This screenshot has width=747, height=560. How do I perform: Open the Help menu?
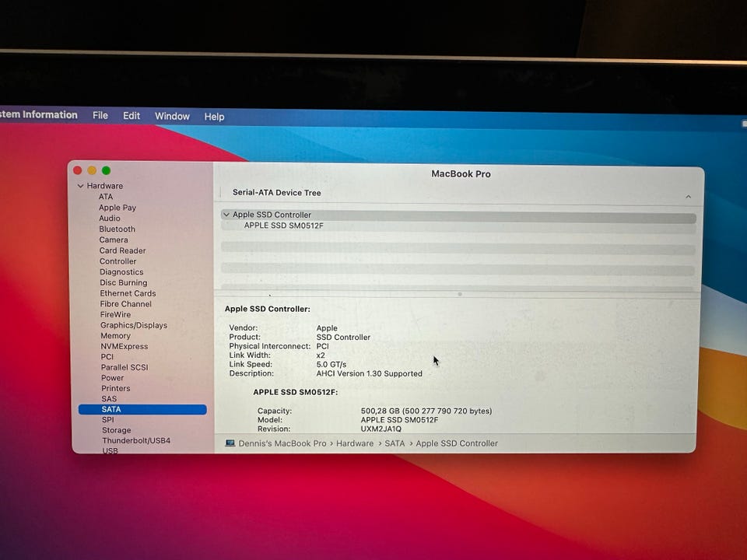pos(215,117)
